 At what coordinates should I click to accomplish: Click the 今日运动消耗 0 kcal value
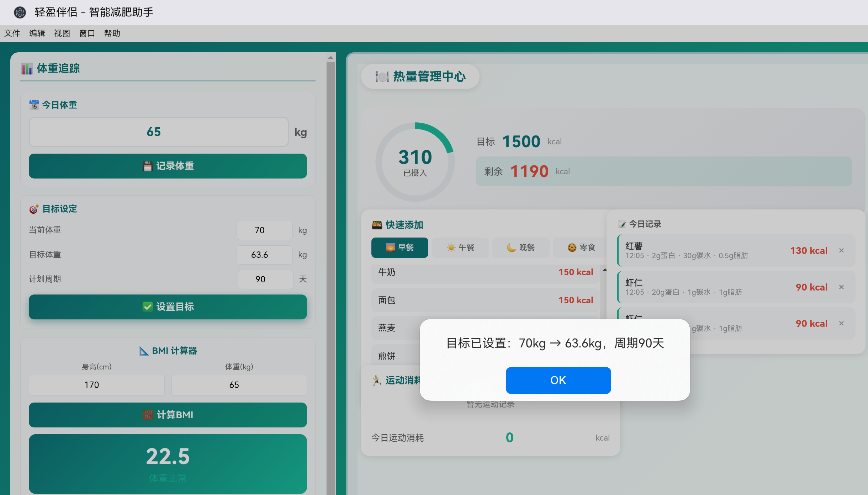coord(510,438)
